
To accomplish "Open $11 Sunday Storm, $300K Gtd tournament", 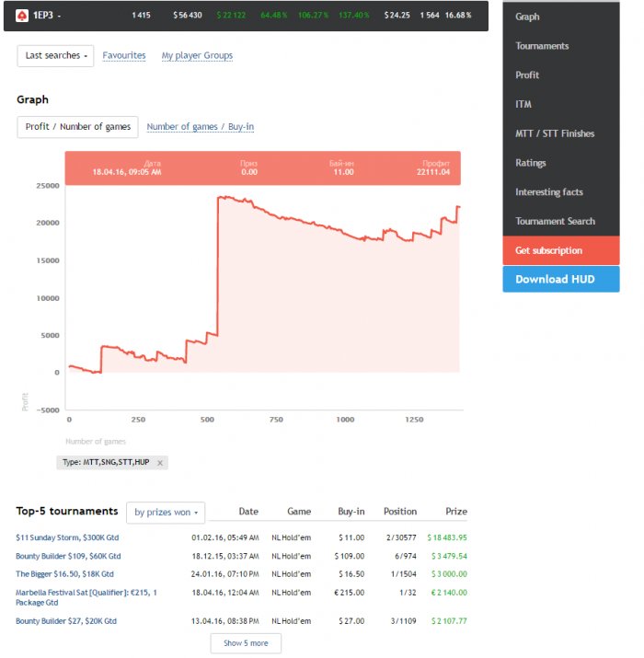I will 67,537.
